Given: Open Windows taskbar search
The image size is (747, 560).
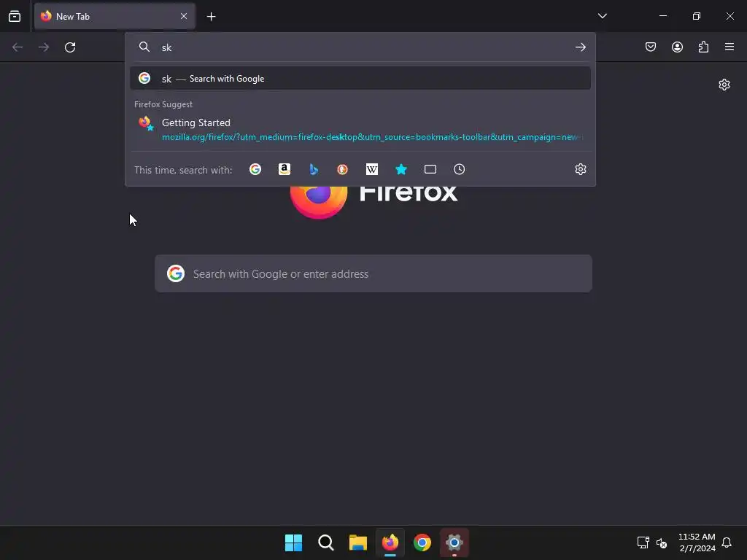Looking at the screenshot, I should coord(326,542).
